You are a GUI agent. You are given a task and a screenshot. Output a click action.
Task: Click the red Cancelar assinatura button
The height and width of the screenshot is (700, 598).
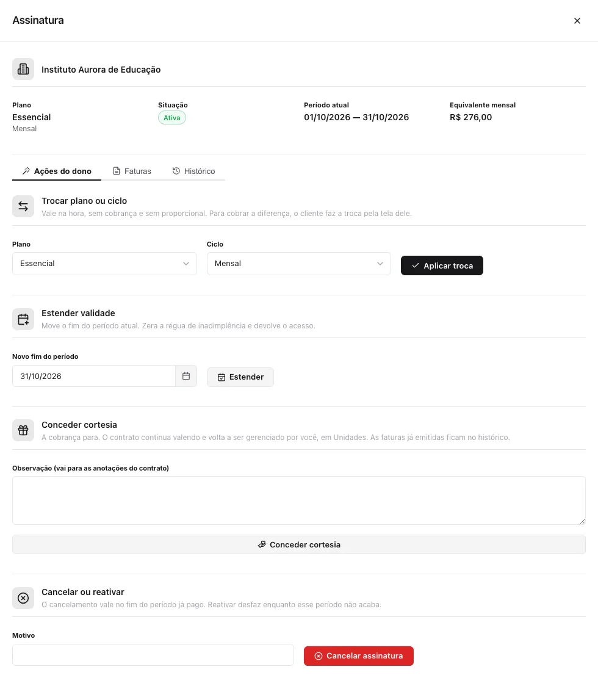(x=359, y=656)
